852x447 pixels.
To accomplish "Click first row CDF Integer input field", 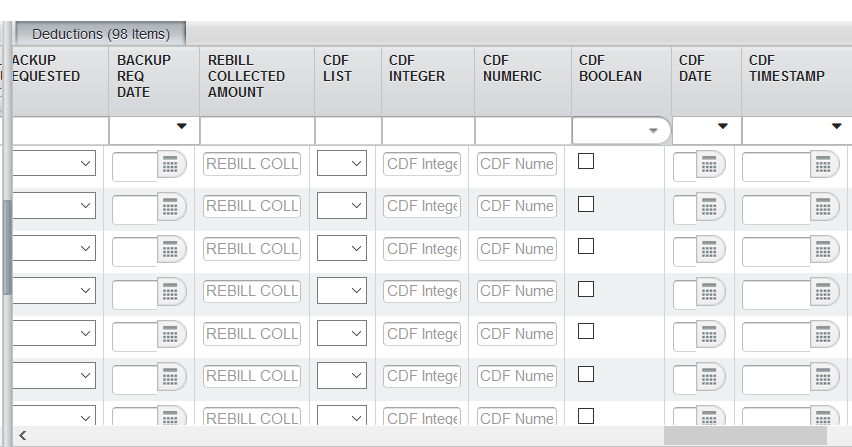I will (422, 164).
